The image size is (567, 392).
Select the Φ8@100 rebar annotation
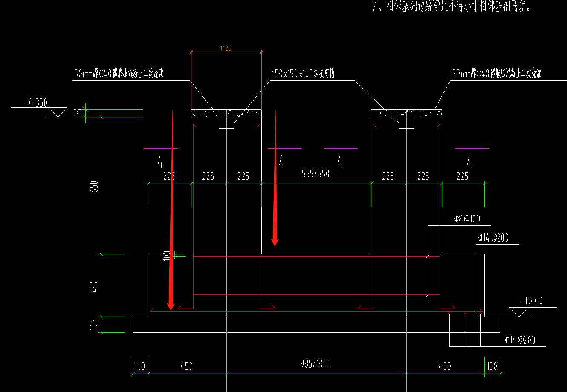pyautogui.click(x=467, y=219)
